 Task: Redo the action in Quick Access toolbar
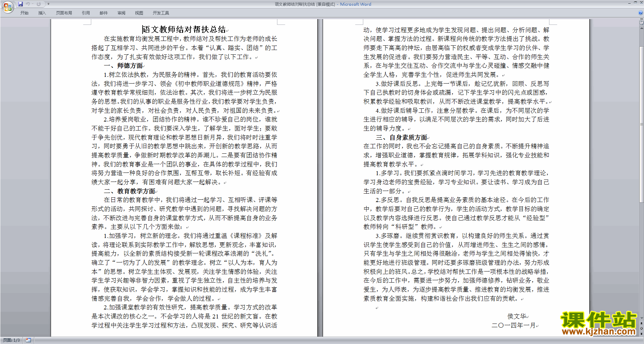point(39,4)
